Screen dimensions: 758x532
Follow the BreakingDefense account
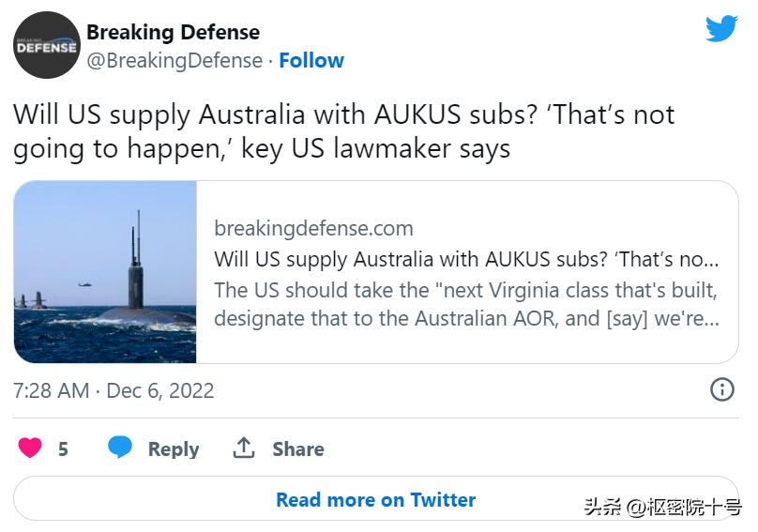[x=311, y=60]
